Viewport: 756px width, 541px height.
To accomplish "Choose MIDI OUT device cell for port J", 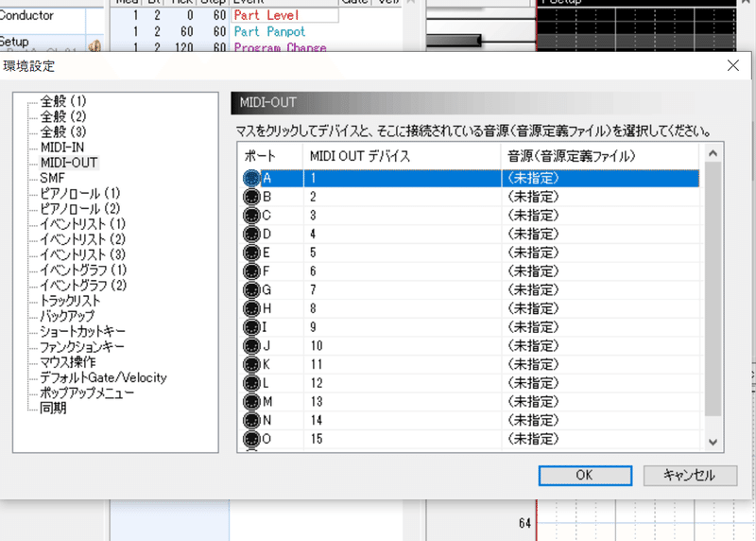I will [403, 346].
